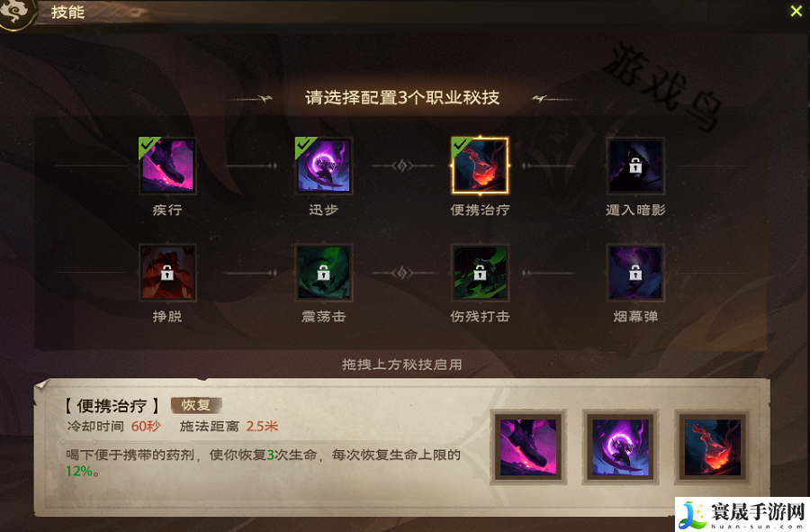This screenshot has width=810, height=532.
Task: Uncheck the green checkmark on 疾行
Action: (x=148, y=146)
